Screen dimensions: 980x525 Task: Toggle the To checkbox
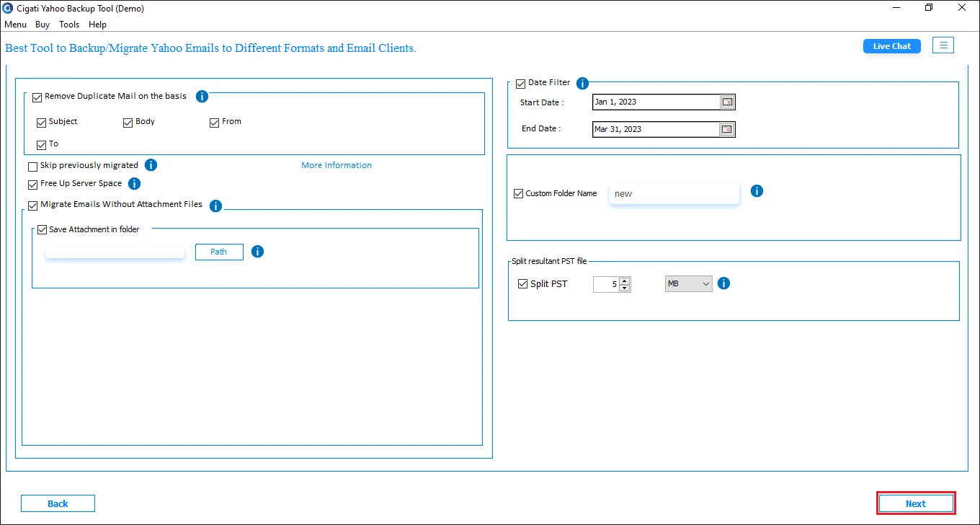click(42, 145)
